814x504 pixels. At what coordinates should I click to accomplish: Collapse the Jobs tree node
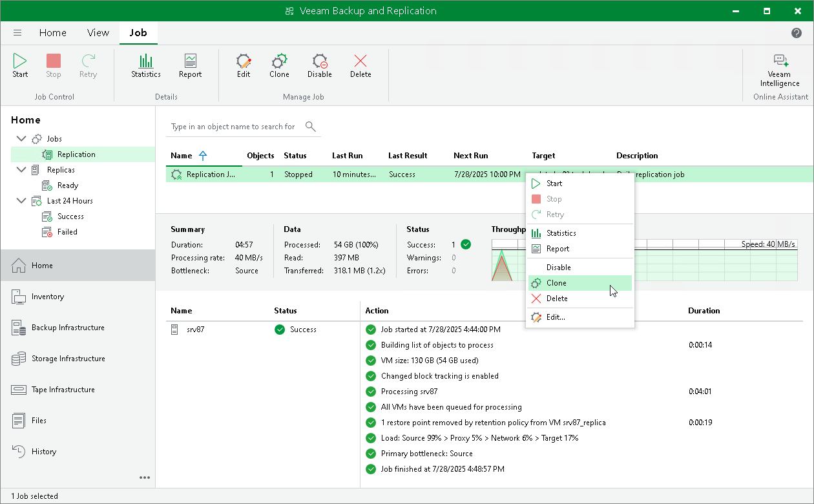click(x=21, y=139)
